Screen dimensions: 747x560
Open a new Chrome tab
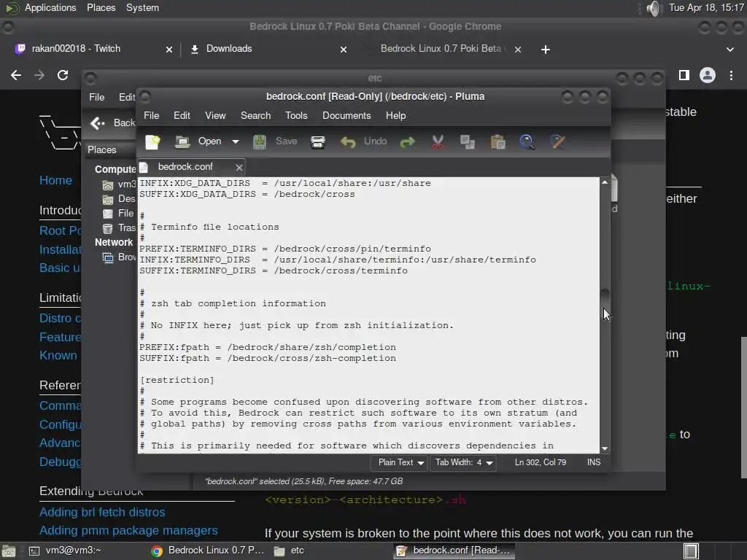[x=546, y=50]
